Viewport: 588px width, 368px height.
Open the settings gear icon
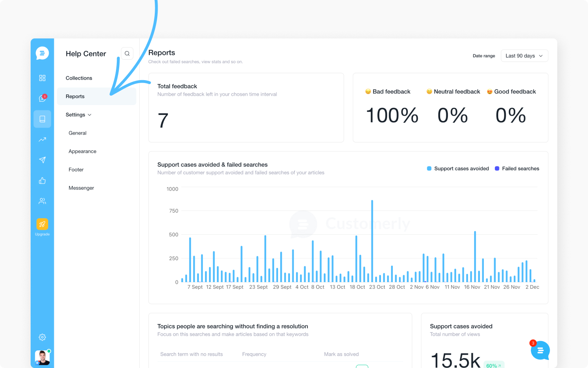(42, 337)
